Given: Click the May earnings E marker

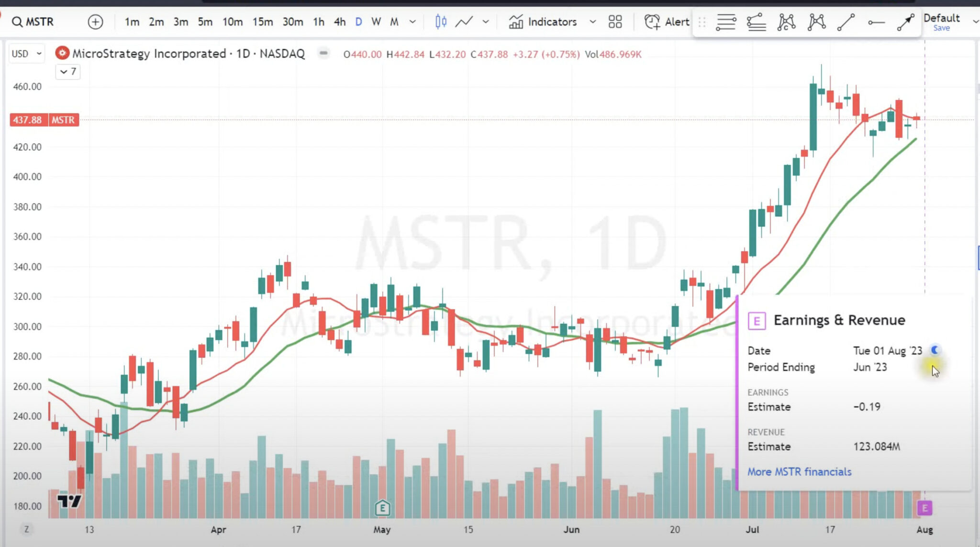Looking at the screenshot, I should pyautogui.click(x=382, y=508).
